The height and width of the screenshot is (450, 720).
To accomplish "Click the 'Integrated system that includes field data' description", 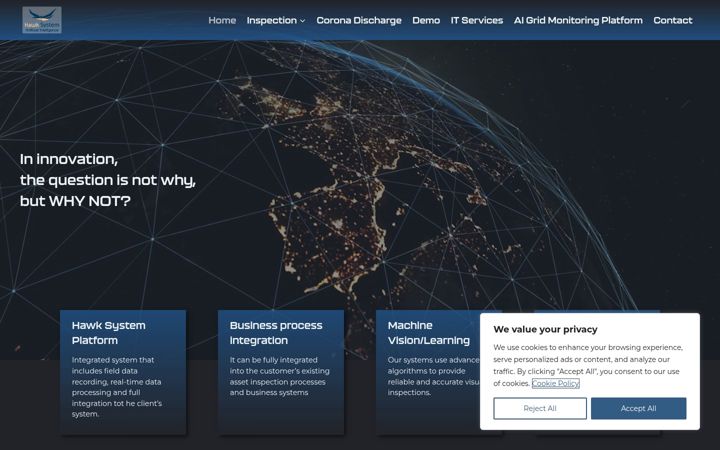I will point(116,387).
